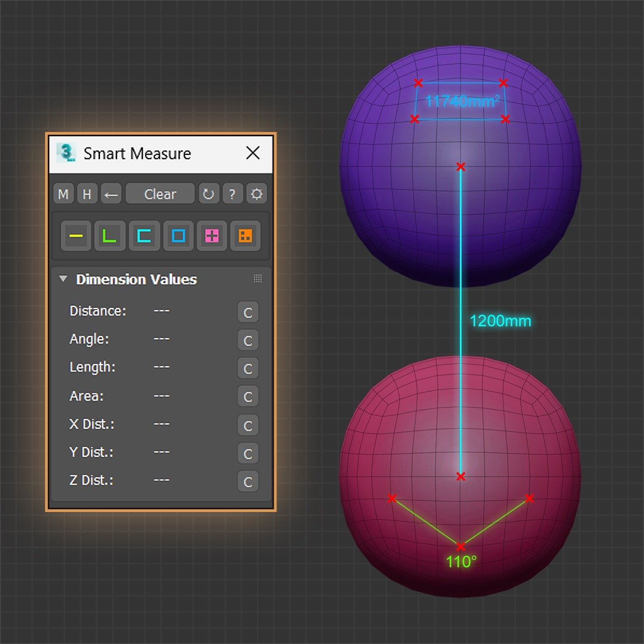This screenshot has width=644, height=644.
Task: Copy the Z Dist. value
Action: click(x=247, y=481)
